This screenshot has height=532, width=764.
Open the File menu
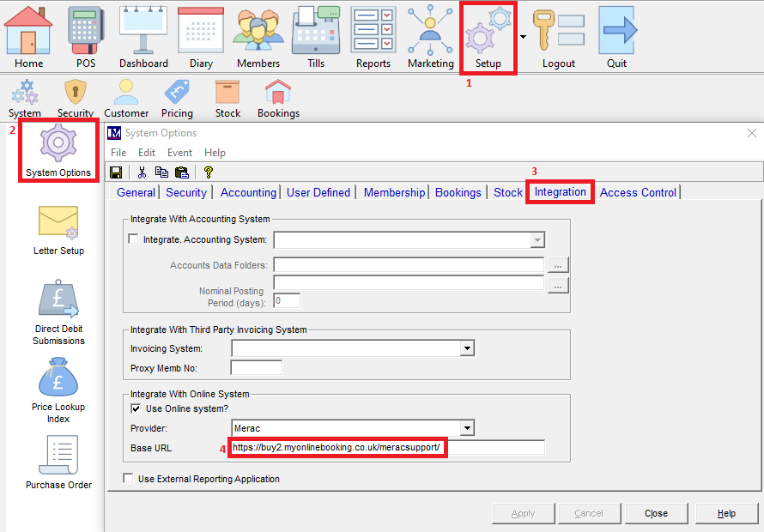pos(118,153)
